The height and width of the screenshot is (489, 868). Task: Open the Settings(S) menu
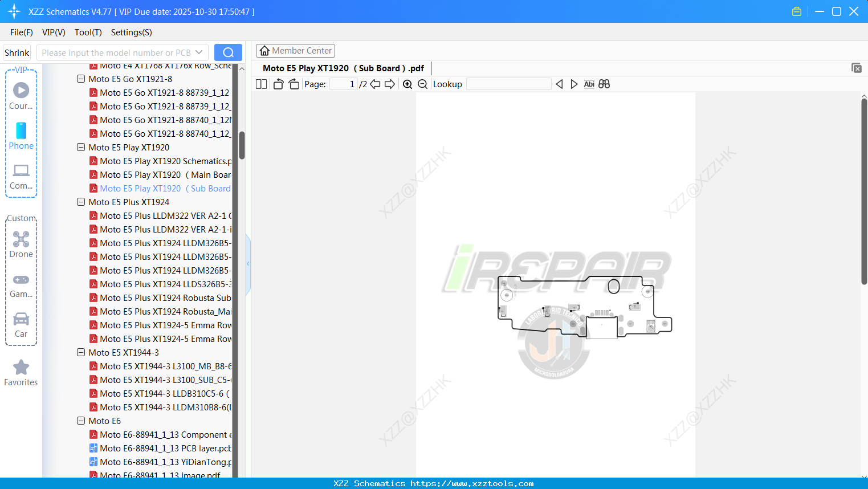point(132,32)
